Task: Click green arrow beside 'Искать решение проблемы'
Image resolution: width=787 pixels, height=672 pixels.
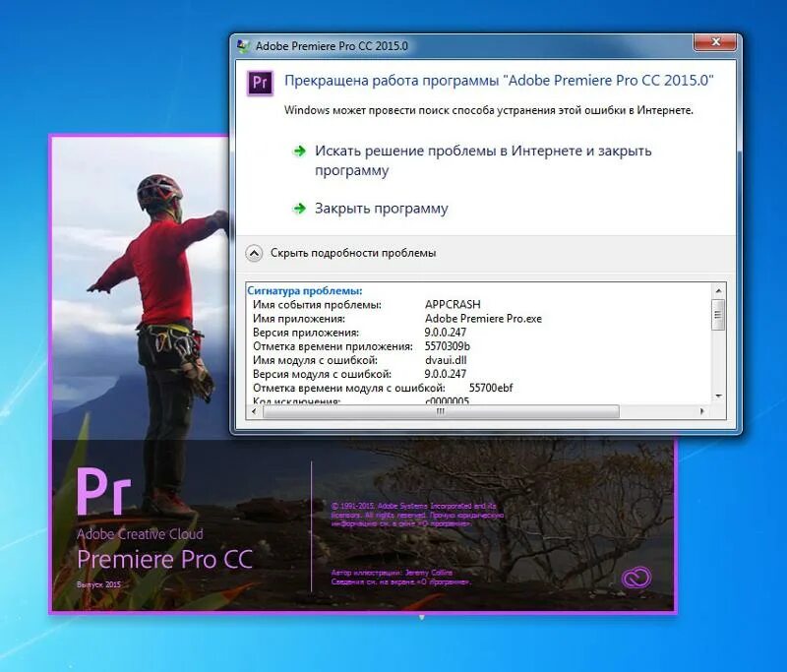Action: 300,151
